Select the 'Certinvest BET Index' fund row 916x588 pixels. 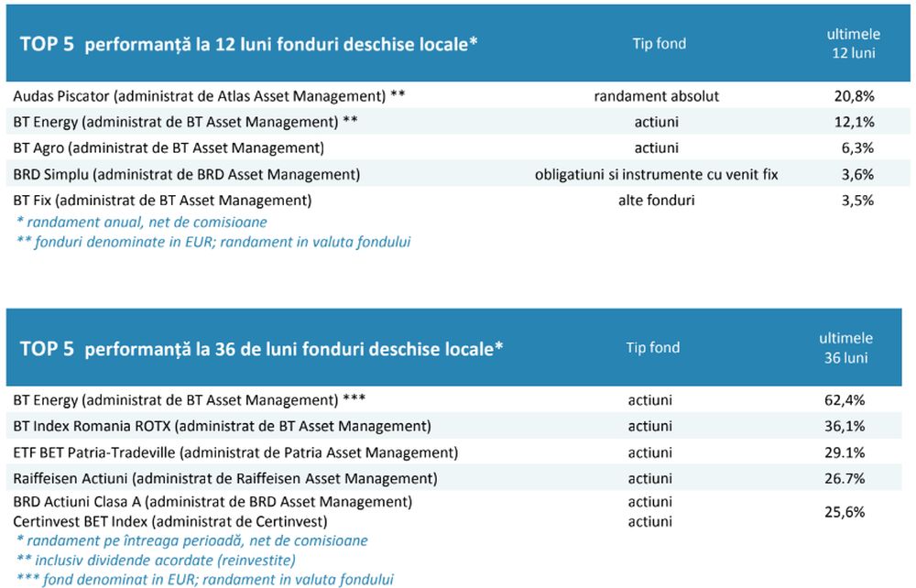click(170, 521)
